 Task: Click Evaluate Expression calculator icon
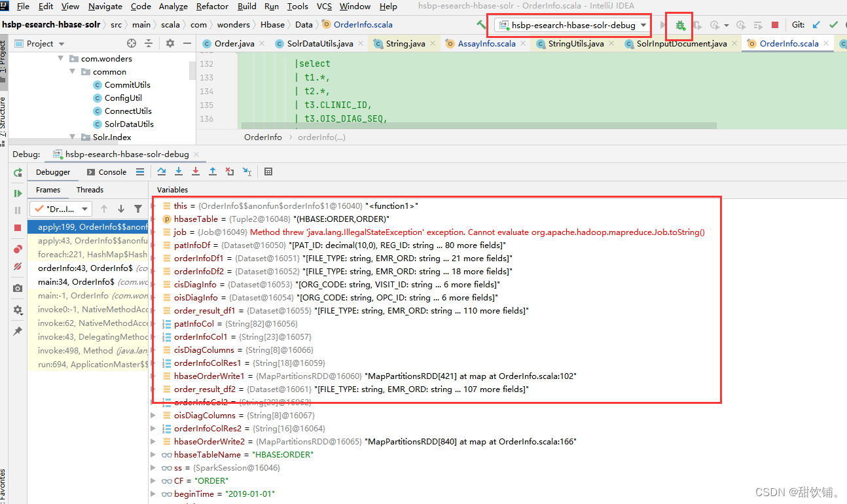(x=268, y=171)
